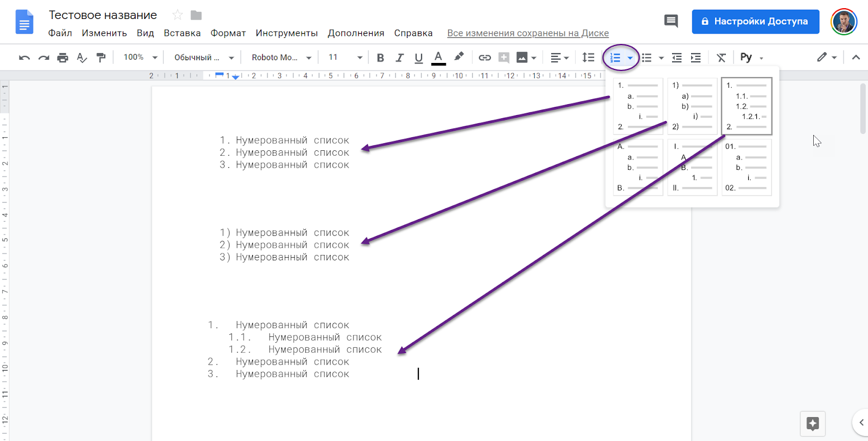
Task: Click last list line 3. Нумерованный список
Action: point(278,374)
